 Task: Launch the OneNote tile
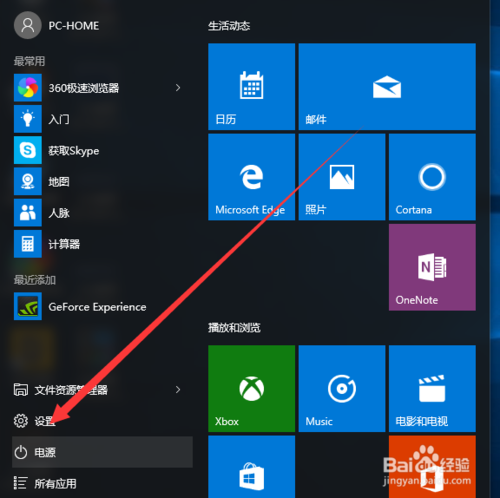tap(432, 267)
